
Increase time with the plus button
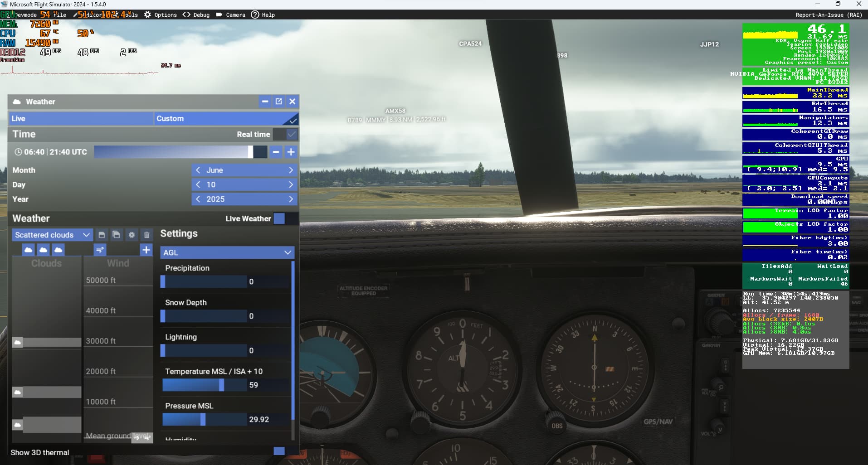[291, 152]
